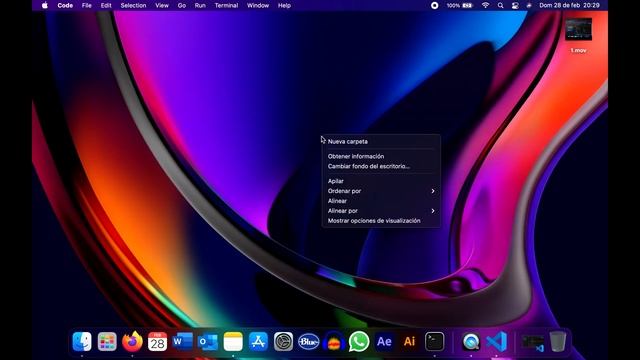Launch Terminal from the Dock
The image size is (640, 360).
(x=434, y=341)
